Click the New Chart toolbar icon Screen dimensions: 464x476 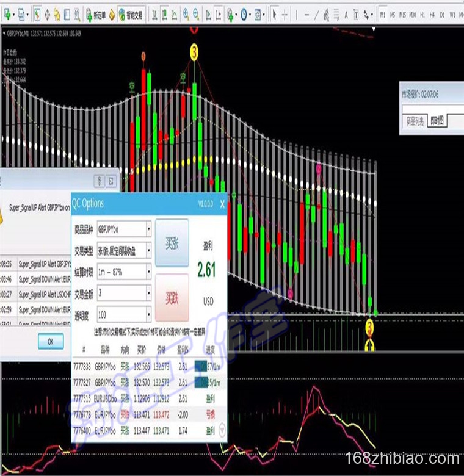pos(7,14)
